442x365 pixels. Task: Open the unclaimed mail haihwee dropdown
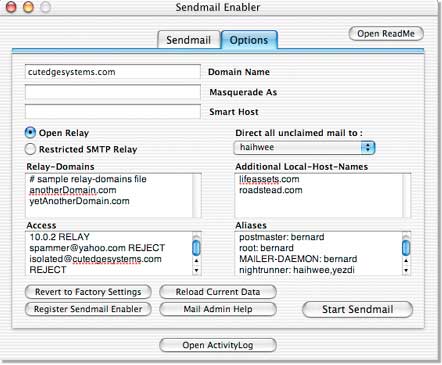pyautogui.click(x=304, y=148)
